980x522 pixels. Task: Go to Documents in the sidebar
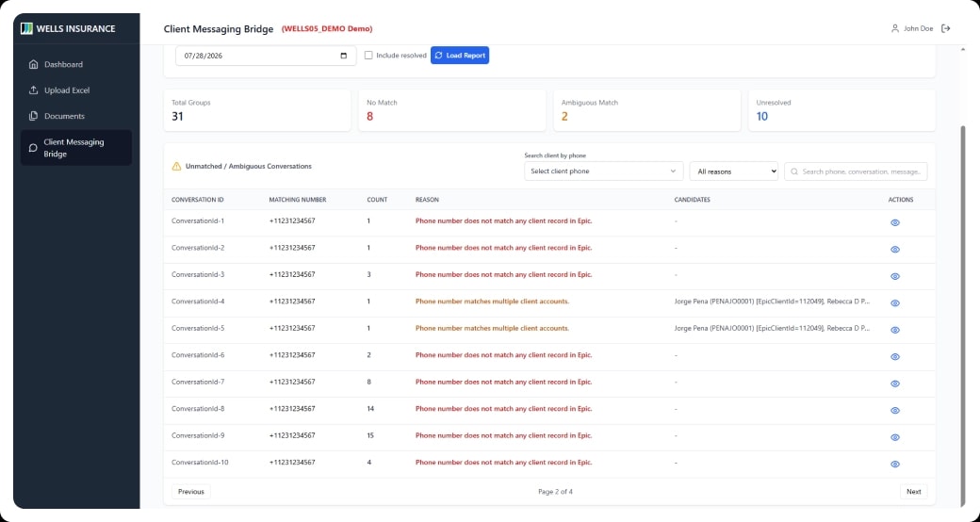click(x=75, y=116)
